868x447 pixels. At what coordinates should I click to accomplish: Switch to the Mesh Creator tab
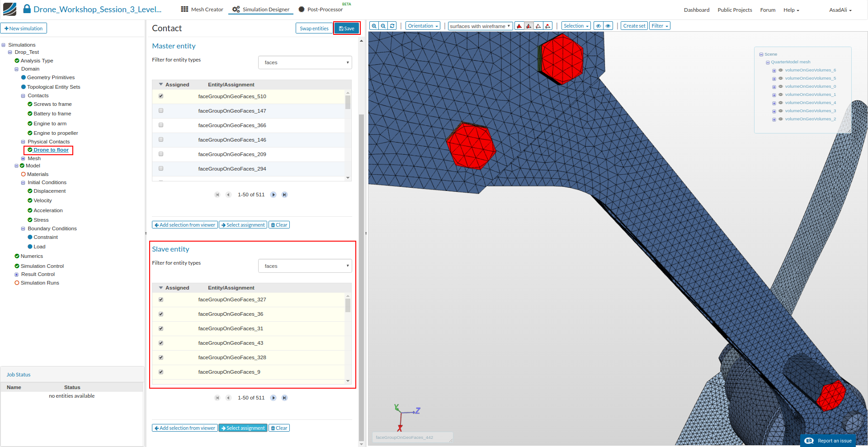(x=202, y=10)
